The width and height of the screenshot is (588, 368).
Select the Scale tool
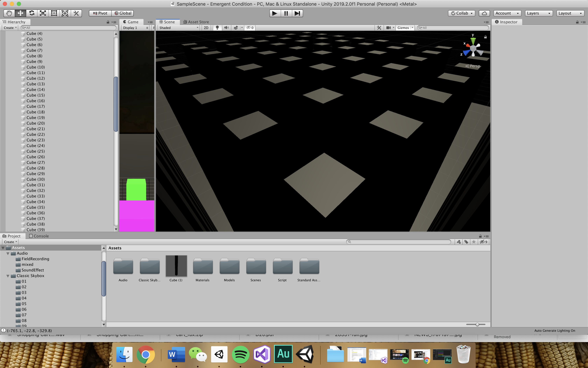(43, 13)
